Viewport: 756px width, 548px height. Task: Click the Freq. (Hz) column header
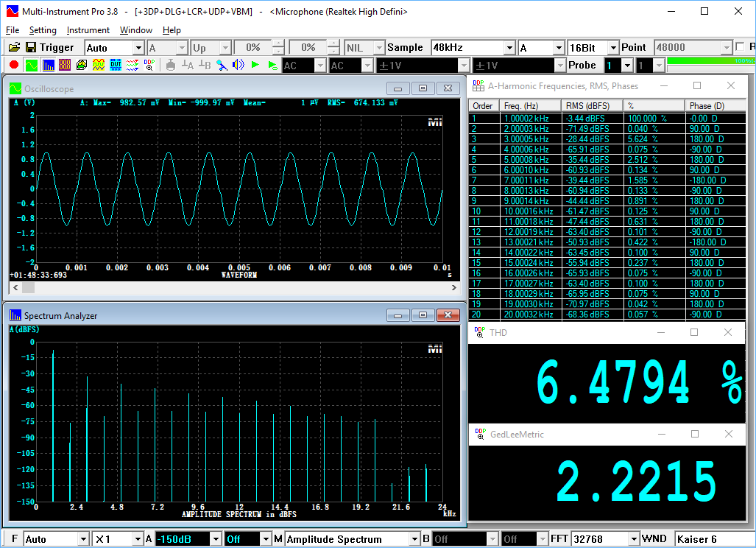(x=530, y=105)
